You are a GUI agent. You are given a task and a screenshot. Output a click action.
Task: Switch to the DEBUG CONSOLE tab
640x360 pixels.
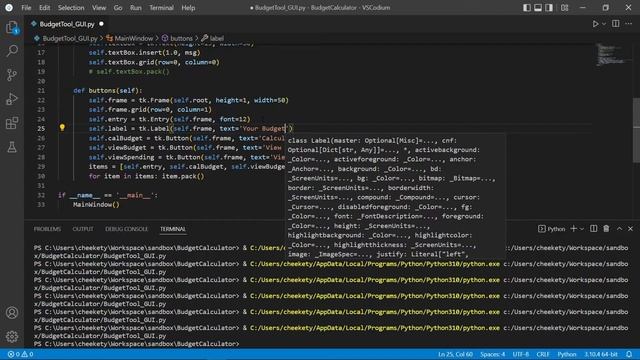click(x=127, y=229)
